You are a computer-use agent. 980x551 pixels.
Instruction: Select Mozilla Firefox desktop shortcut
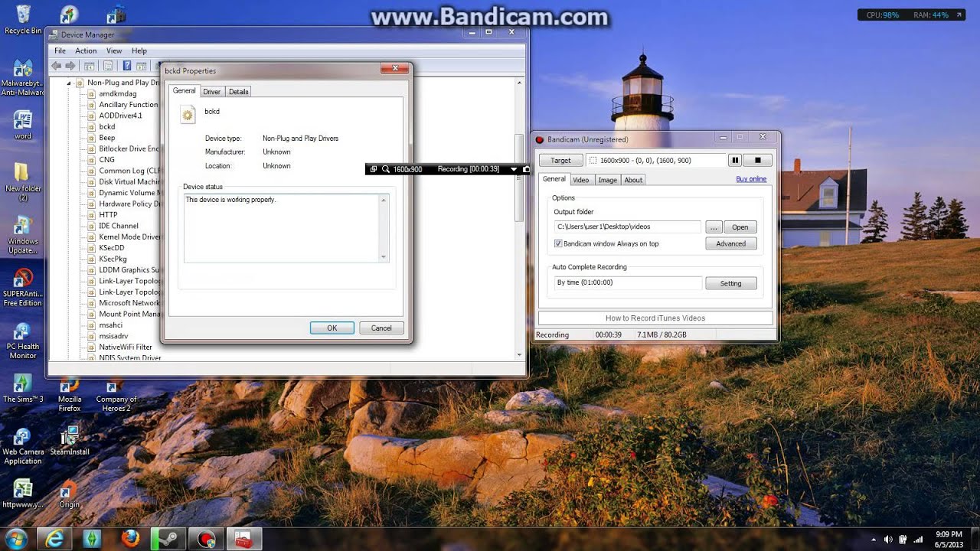[70, 394]
